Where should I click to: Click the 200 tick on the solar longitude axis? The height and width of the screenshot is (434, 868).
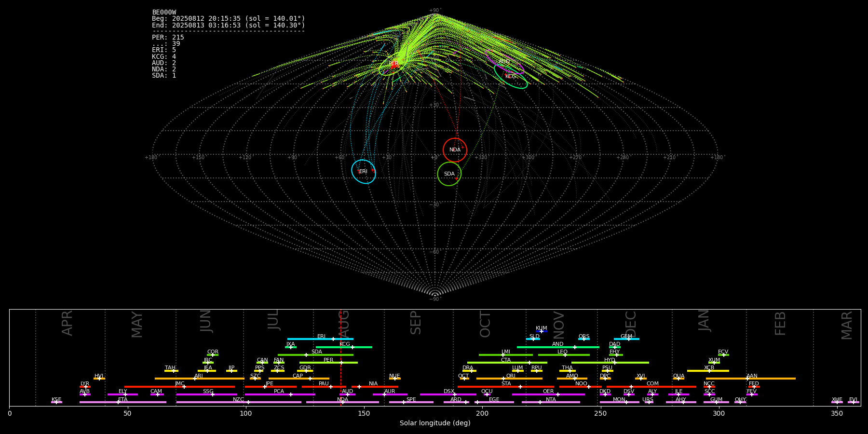[x=482, y=413]
